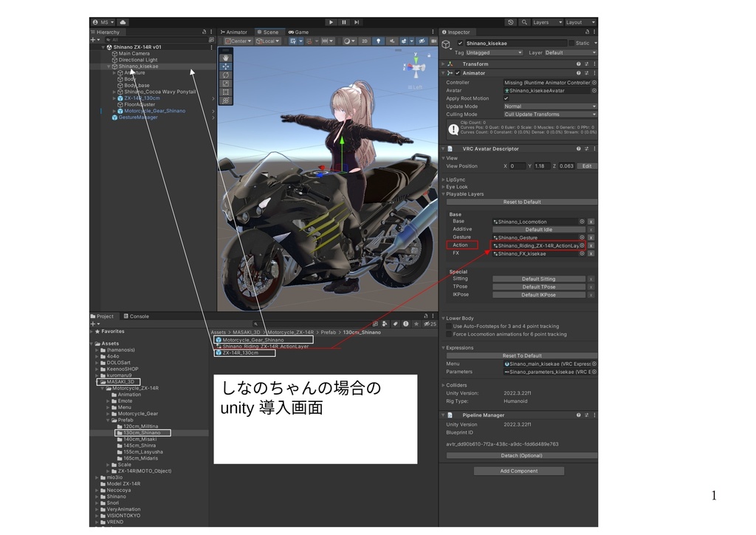The image size is (756, 535).
Task: Switch to the Animator tab
Action: [234, 33]
